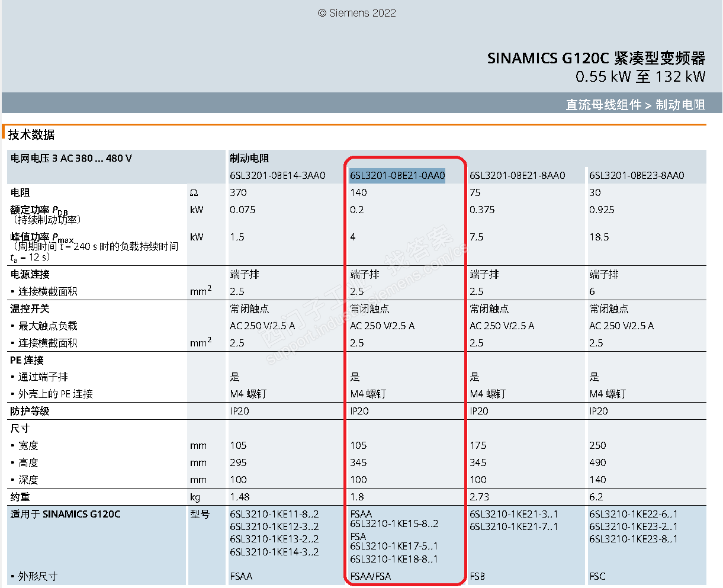The width and height of the screenshot is (723, 588).
Task: Click frame size value FSB
Action: (477, 576)
